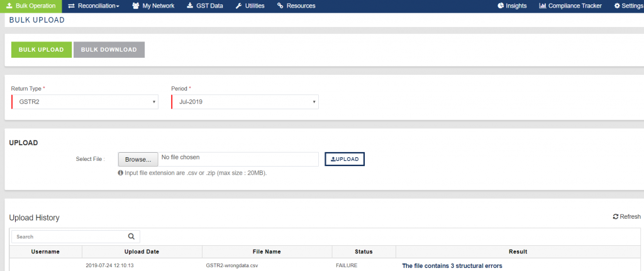The width and height of the screenshot is (644, 271).
Task: Click file name GSTR2-wrongdata.csv
Action: click(x=231, y=266)
